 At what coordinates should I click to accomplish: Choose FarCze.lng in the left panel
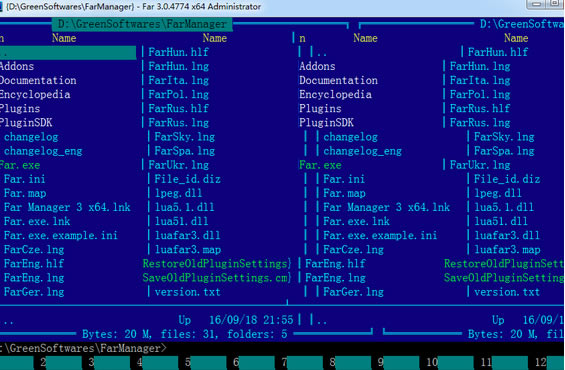click(34, 250)
